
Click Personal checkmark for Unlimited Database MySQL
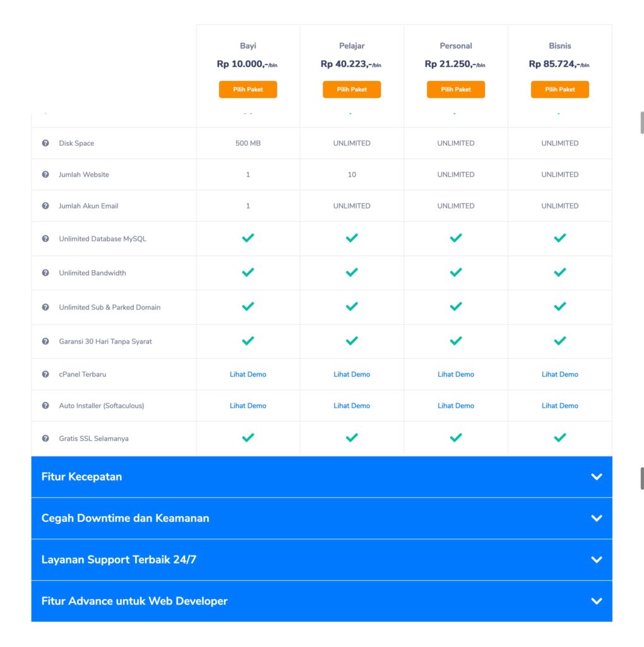(456, 238)
